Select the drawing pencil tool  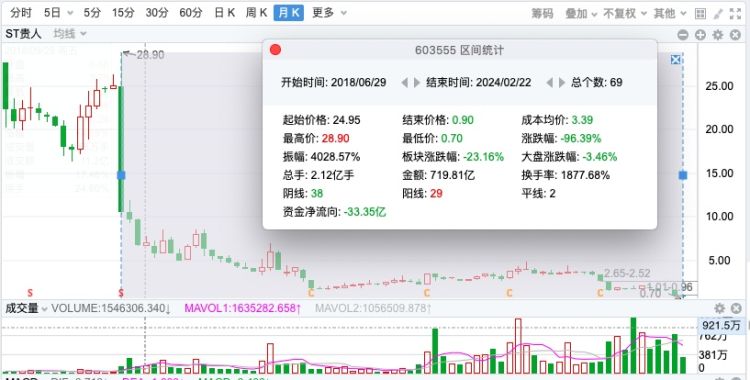718,13
